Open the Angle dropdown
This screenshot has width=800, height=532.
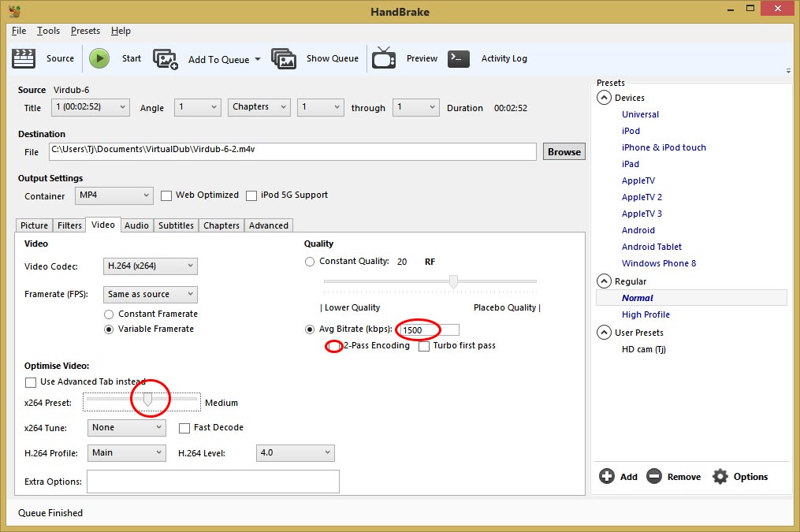pos(198,107)
